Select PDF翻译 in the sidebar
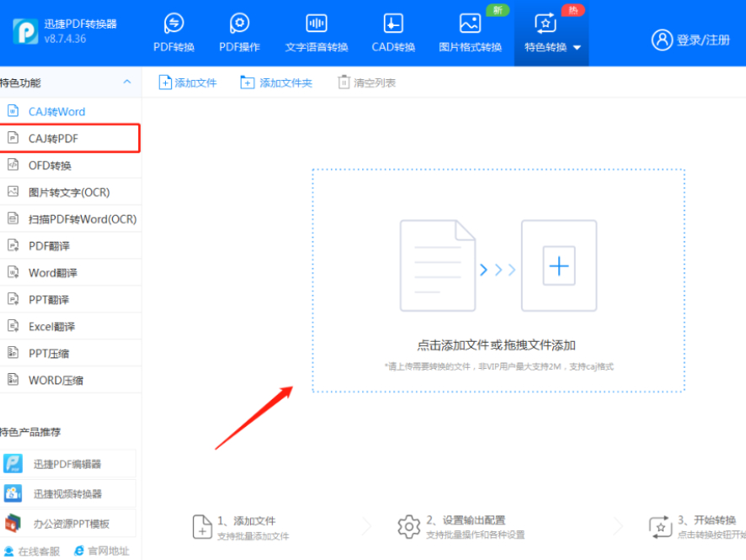The image size is (746, 560). coord(71,246)
